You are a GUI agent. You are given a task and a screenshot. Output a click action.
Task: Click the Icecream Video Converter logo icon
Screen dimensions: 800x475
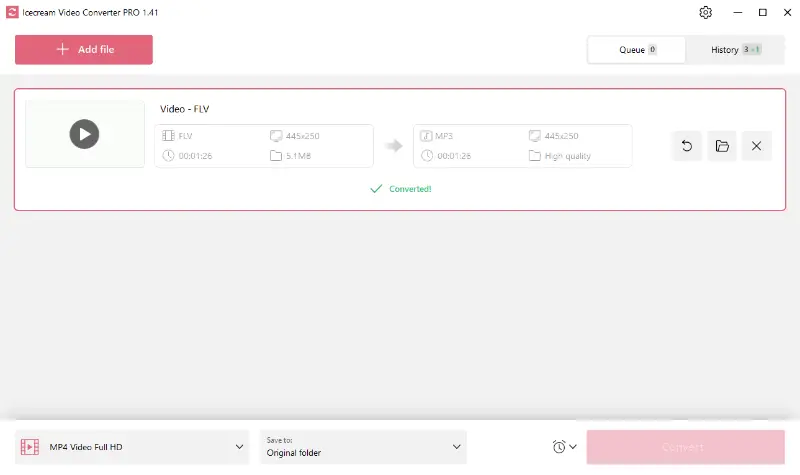(x=12, y=12)
